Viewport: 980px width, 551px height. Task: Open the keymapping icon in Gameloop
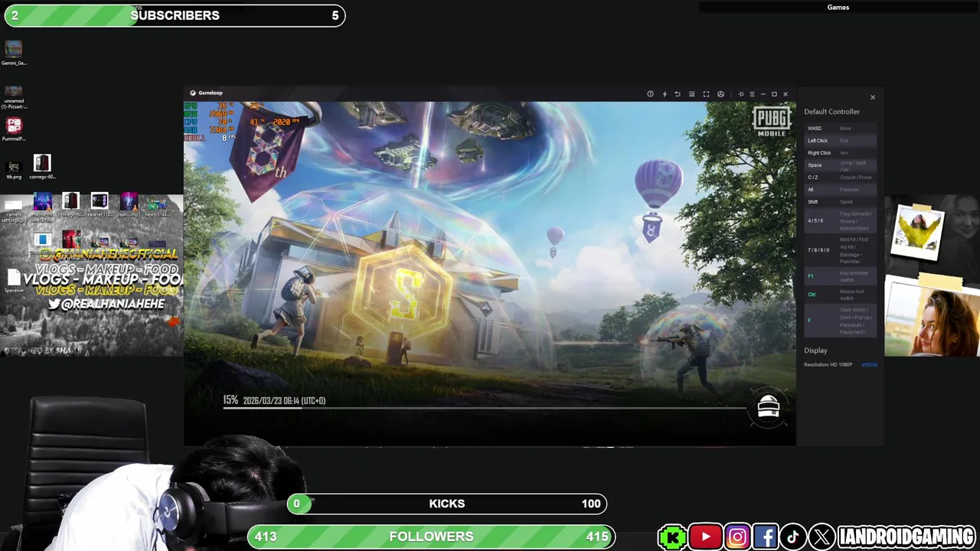[692, 94]
